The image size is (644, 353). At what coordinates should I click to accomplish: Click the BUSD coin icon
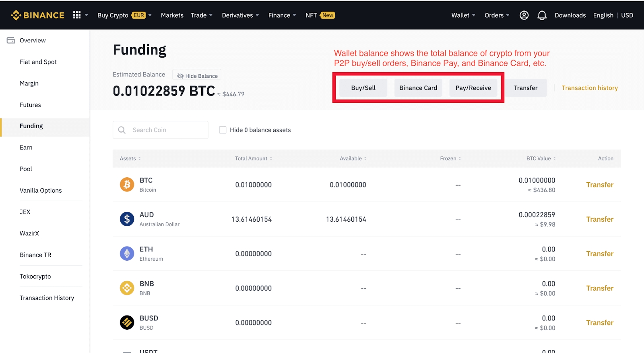[x=127, y=322]
